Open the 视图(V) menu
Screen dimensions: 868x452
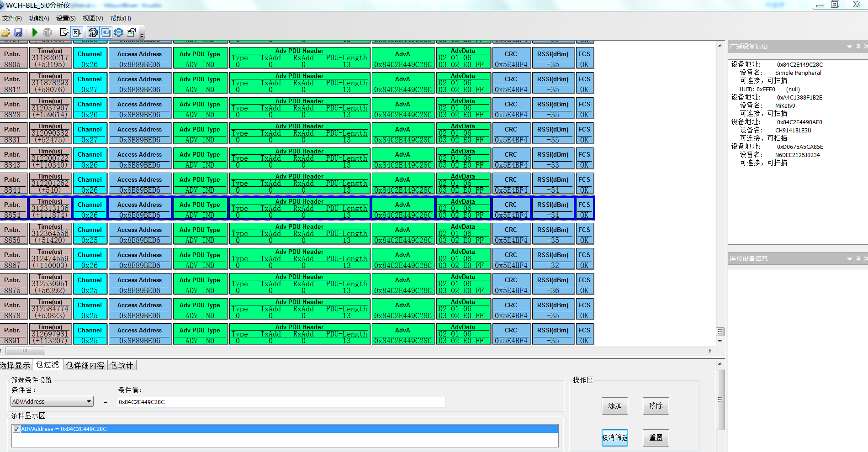tap(93, 18)
